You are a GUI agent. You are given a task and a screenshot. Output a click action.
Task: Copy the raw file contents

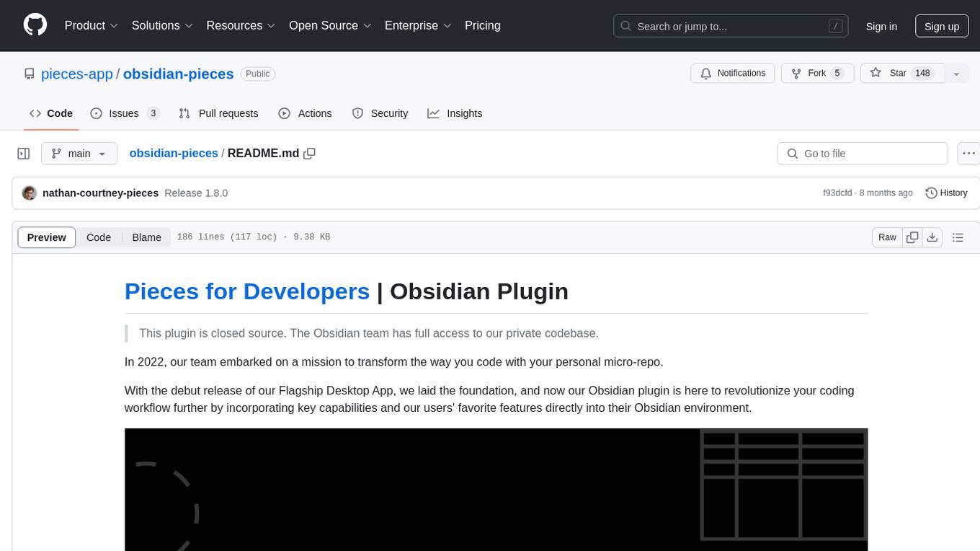click(913, 237)
